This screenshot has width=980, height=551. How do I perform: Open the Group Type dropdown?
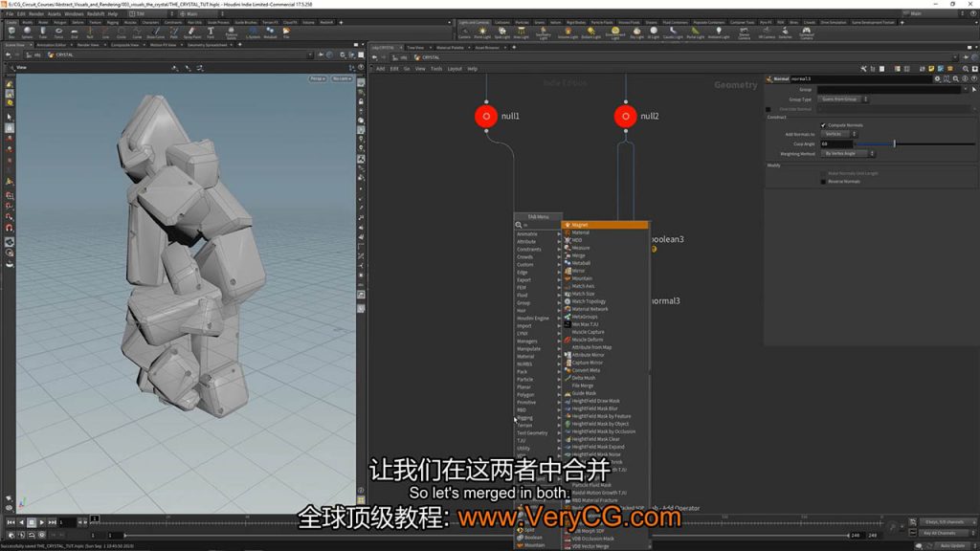844,99
